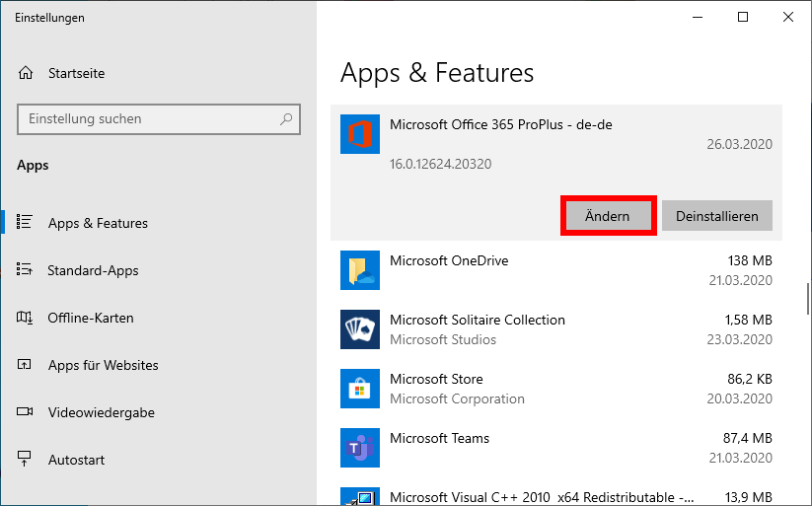
Task: Click the Microsoft Office 365 ProPlus icon
Action: point(360,133)
